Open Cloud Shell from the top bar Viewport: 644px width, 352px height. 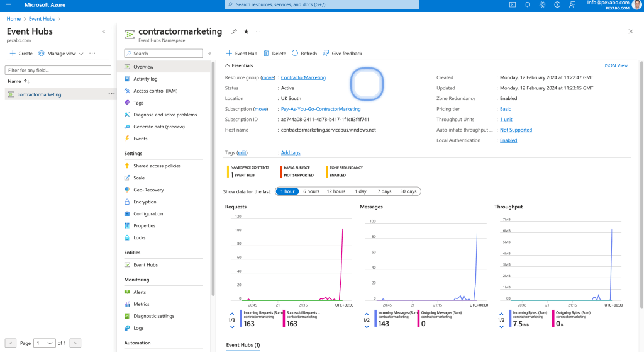coord(513,4)
